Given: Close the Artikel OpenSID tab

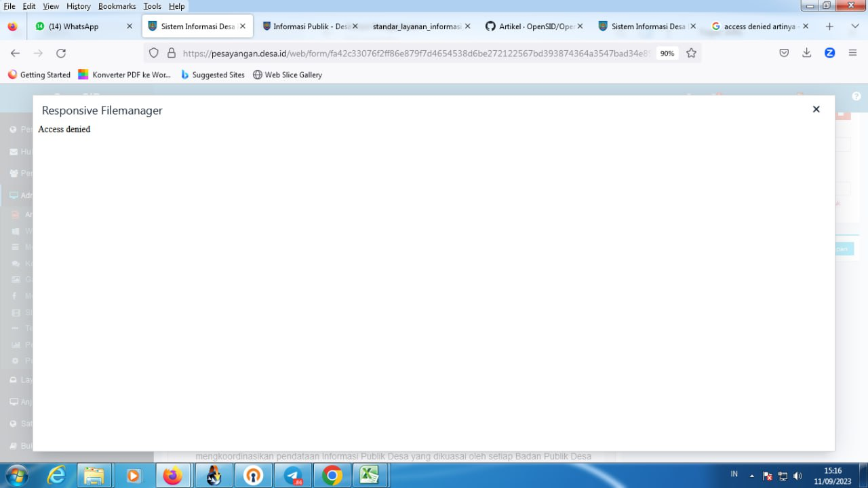Looking at the screenshot, I should (x=580, y=26).
